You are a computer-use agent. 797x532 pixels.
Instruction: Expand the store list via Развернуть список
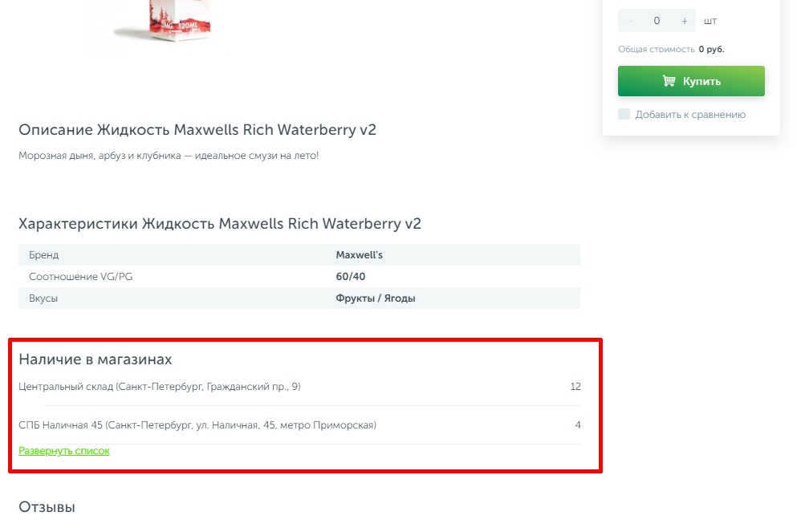pyautogui.click(x=64, y=451)
